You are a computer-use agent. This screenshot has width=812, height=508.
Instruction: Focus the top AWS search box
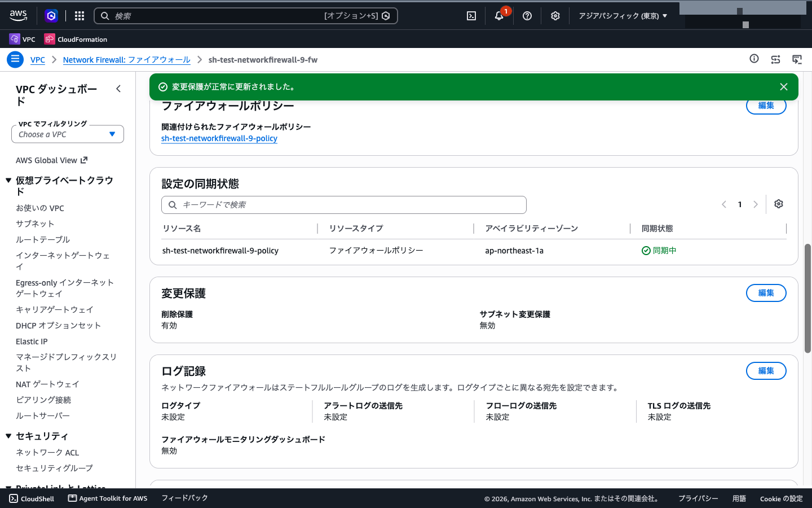246,16
